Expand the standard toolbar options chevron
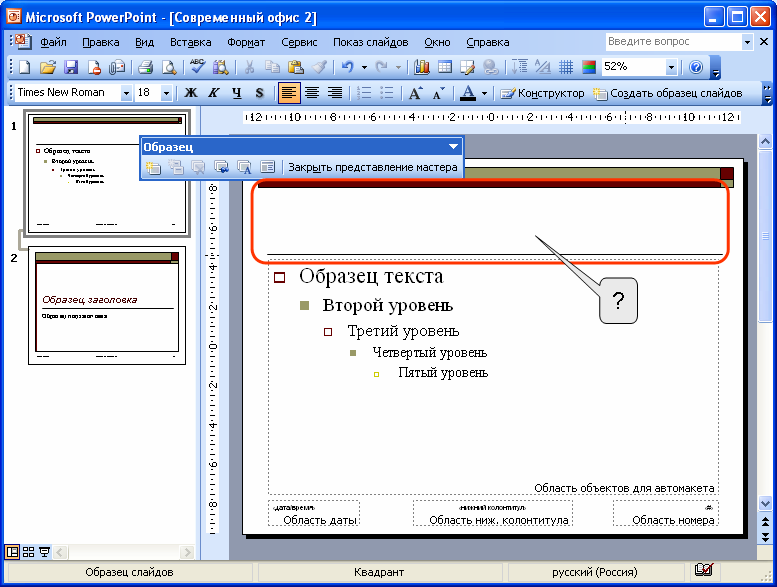This screenshot has height=587, width=777. click(715, 67)
